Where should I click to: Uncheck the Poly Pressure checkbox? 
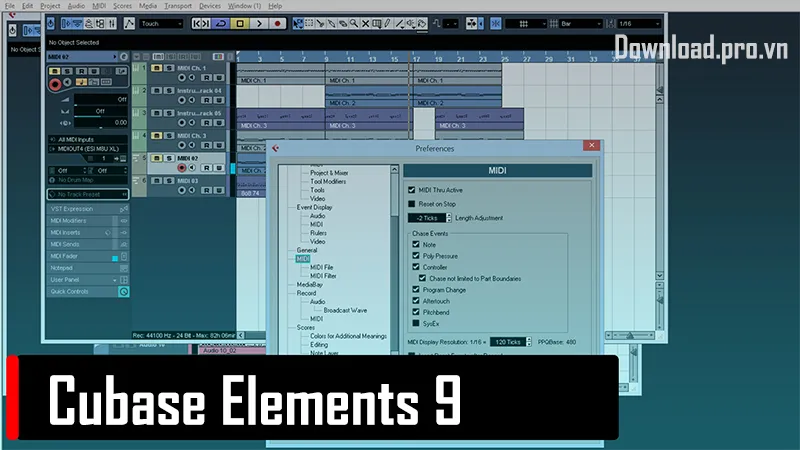(416, 256)
